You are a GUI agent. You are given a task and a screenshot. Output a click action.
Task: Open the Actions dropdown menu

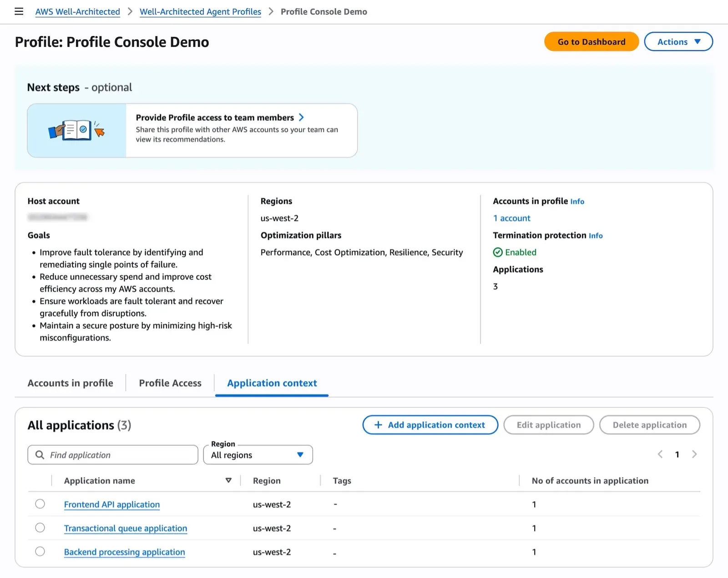pos(678,42)
